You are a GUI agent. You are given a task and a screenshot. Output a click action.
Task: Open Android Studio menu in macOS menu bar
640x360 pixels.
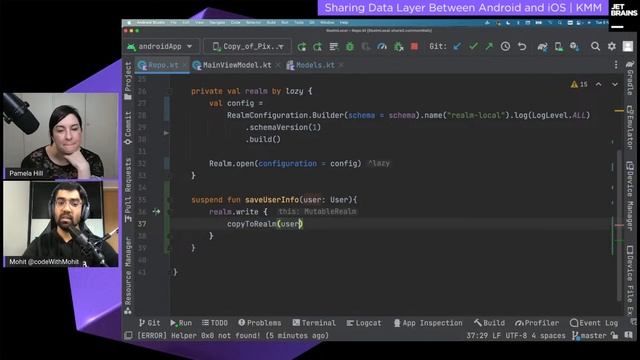click(x=151, y=22)
